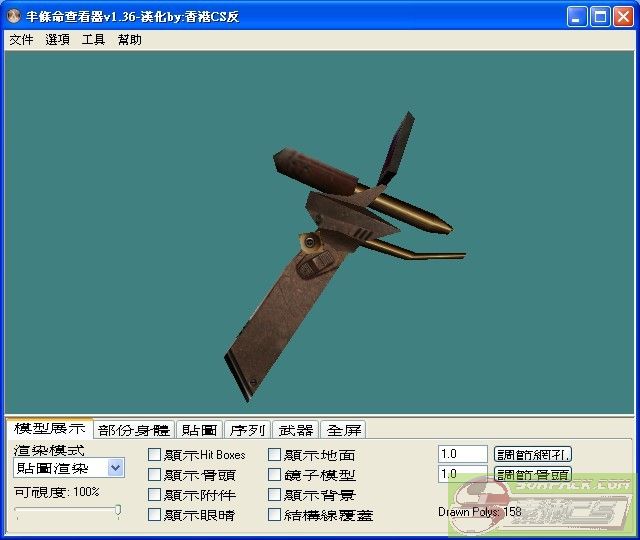Screen dimensions: 640x540
Task: Click the 可視度: 100% label
Action: [x=57, y=492]
